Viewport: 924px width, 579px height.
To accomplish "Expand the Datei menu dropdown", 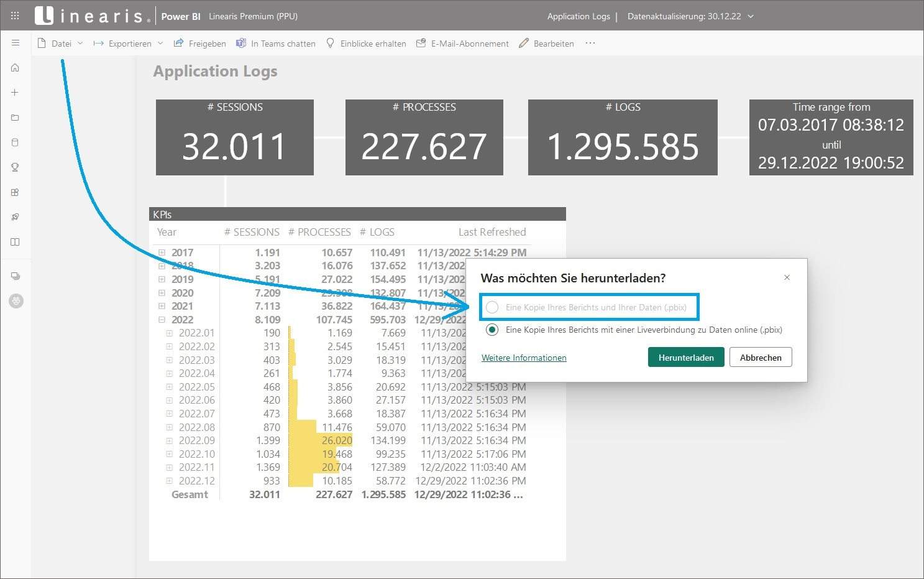I will 80,43.
